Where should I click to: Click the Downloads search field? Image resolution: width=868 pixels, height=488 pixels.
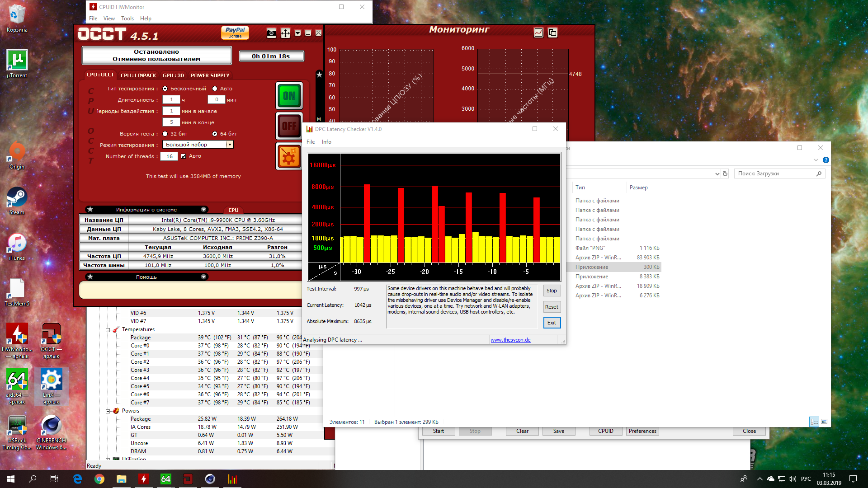click(775, 174)
